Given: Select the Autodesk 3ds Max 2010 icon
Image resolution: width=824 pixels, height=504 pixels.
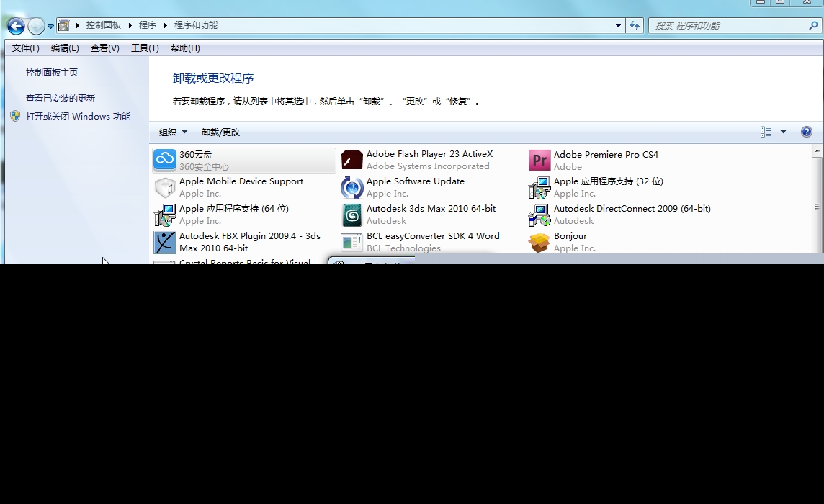Looking at the screenshot, I should (x=352, y=215).
